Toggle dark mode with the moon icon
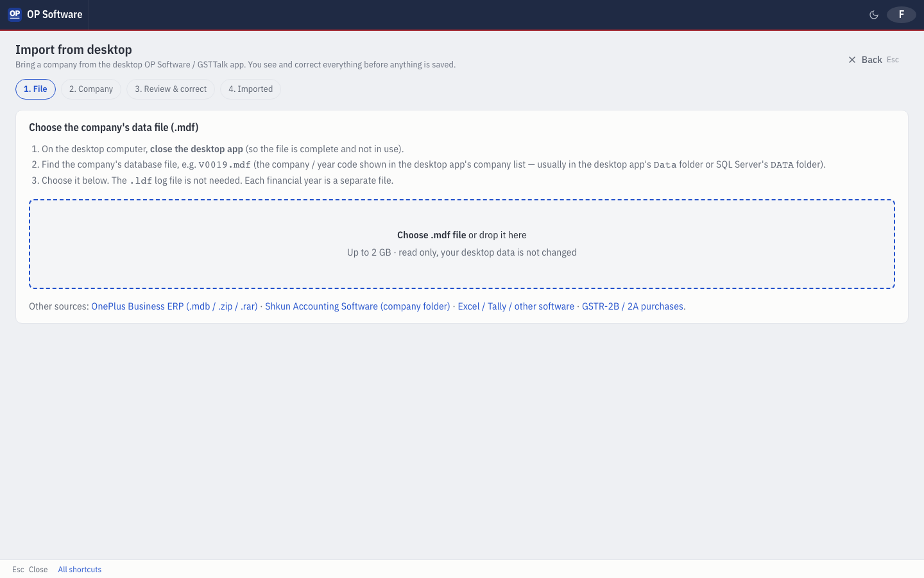Screen dimensions: 924x578 pyautogui.click(x=874, y=15)
